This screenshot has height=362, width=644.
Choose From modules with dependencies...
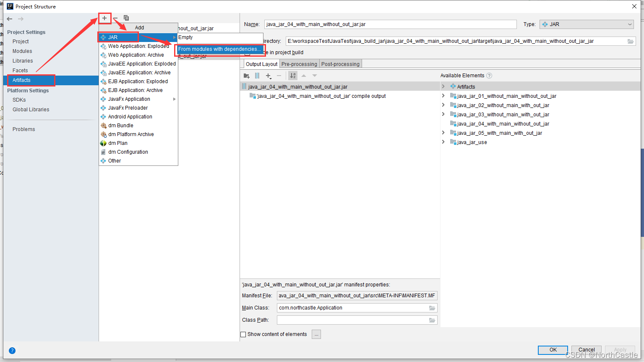click(x=220, y=49)
